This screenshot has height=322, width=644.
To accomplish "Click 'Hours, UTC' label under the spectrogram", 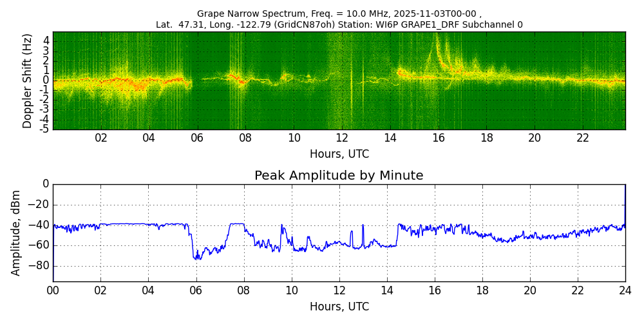I will tap(339, 155).
